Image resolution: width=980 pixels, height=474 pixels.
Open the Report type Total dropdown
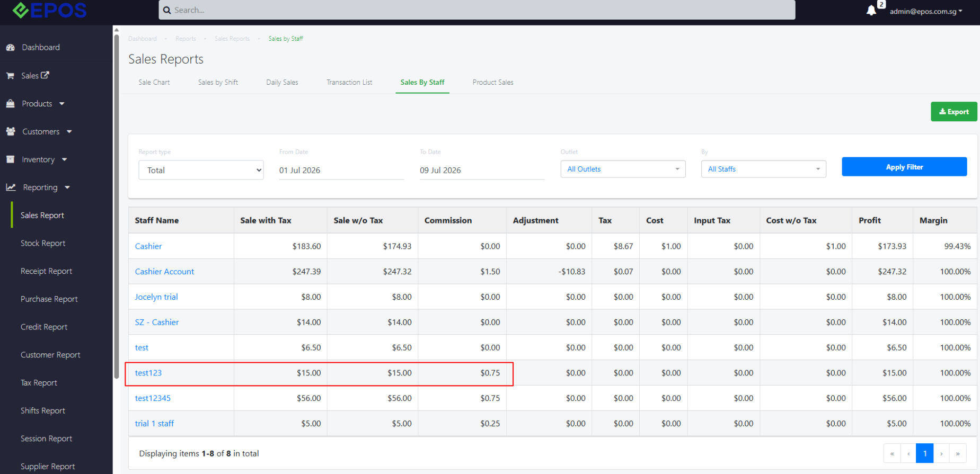pos(201,170)
